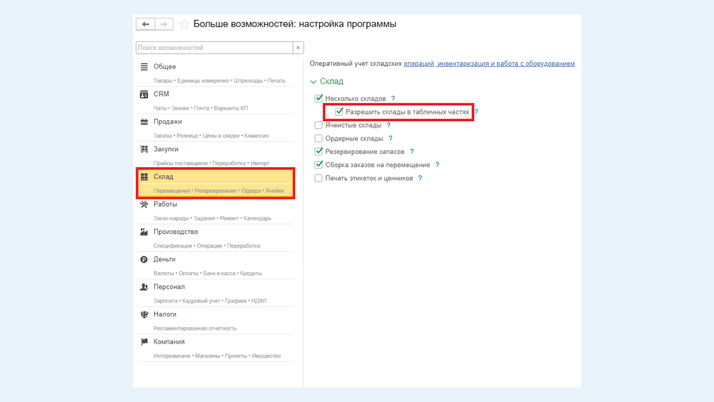Open help for Разрешить склады в табличных частях
Viewport: 714px width, 402px height.
point(476,112)
